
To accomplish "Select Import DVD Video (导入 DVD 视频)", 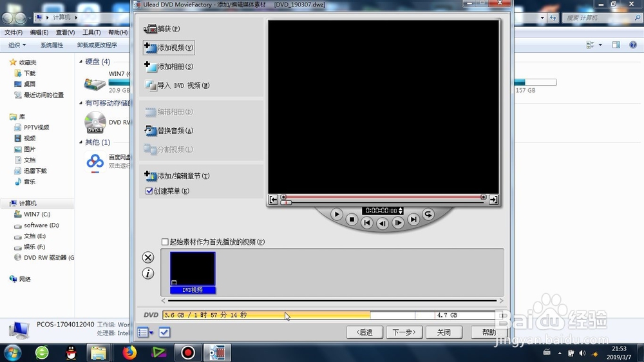I will (x=177, y=86).
